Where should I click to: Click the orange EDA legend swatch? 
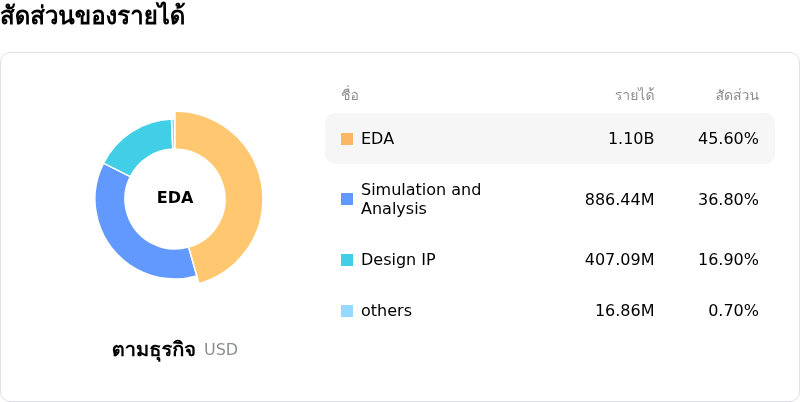click(x=347, y=139)
